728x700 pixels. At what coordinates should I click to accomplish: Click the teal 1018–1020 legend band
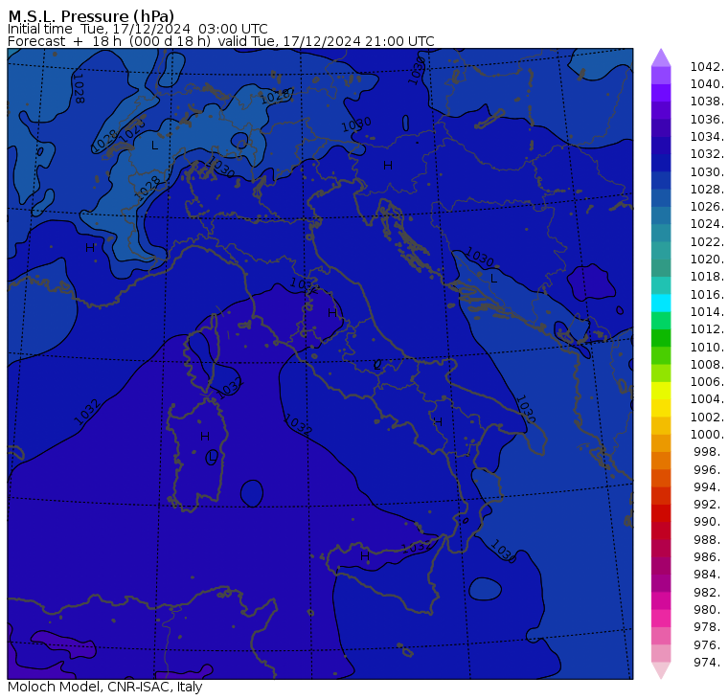pyautogui.click(x=661, y=268)
